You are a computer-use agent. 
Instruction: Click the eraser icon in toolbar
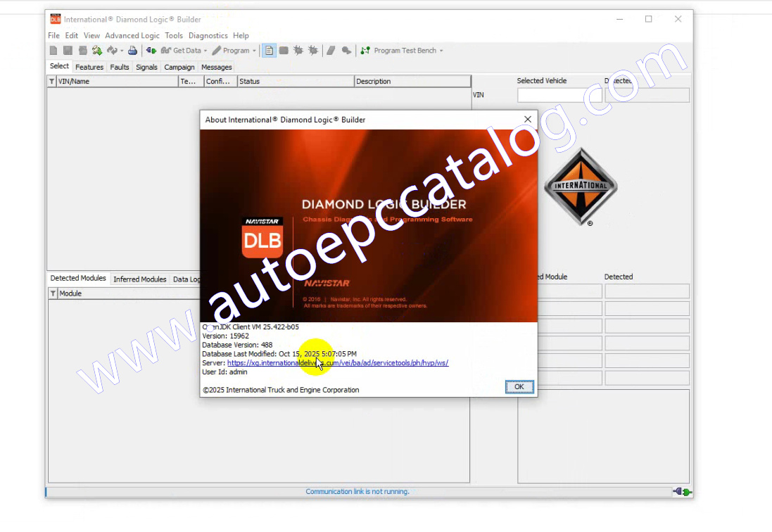(331, 51)
